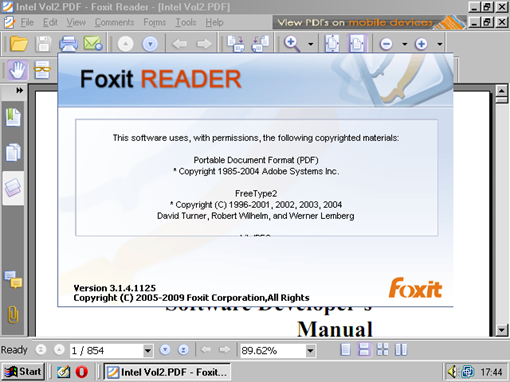Expand the navigation panel double-arrow
The width and height of the screenshot is (510, 382).
point(20,90)
